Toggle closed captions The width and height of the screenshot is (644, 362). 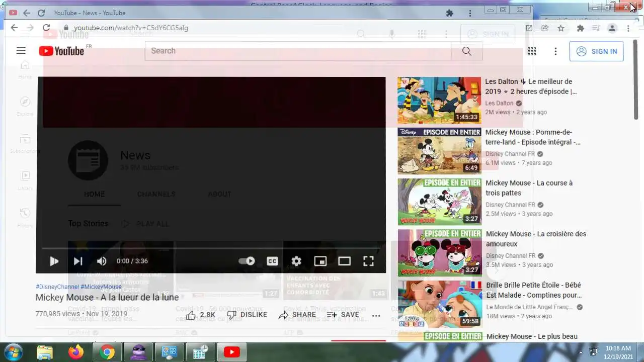pyautogui.click(x=272, y=261)
